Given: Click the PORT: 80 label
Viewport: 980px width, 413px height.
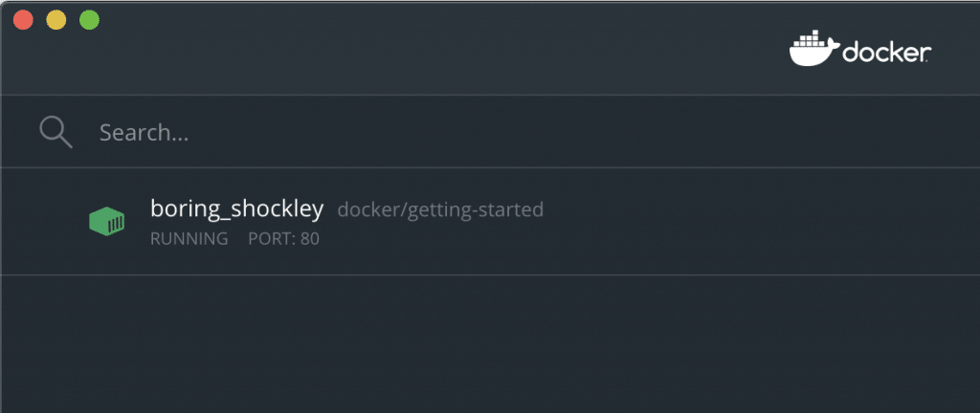Looking at the screenshot, I should pyautogui.click(x=283, y=239).
